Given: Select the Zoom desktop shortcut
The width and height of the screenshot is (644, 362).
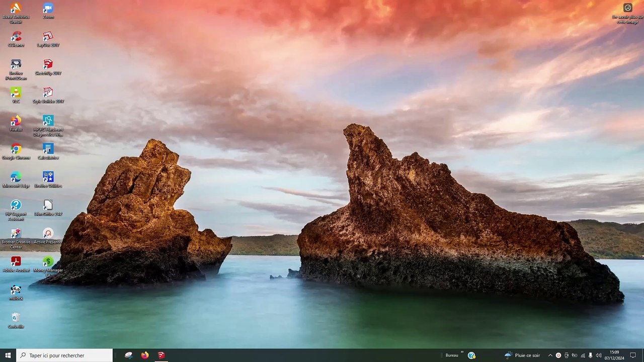Looking at the screenshot, I should tap(48, 9).
